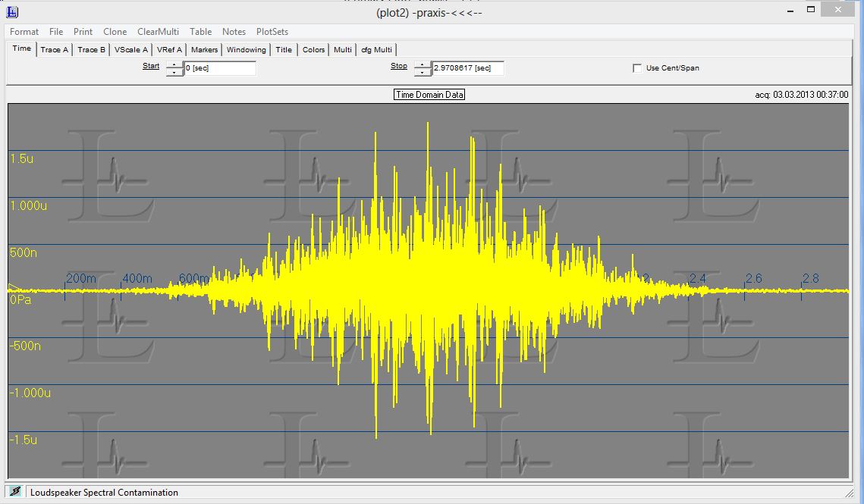Open the Clone menu
This screenshot has height=504, width=864.
115,32
